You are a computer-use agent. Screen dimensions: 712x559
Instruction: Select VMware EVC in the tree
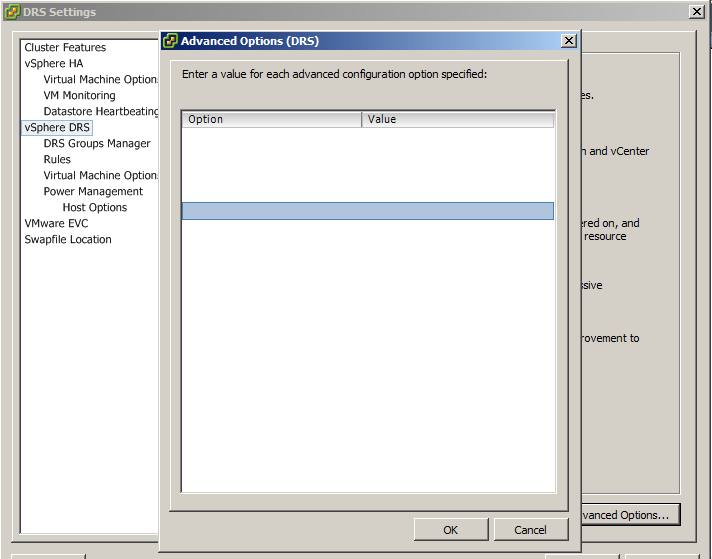(56, 223)
